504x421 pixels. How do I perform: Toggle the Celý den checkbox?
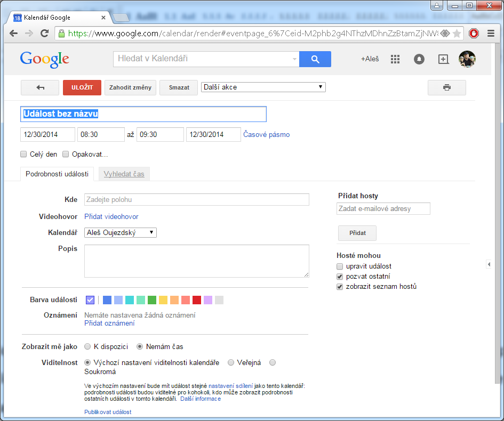pos(23,154)
